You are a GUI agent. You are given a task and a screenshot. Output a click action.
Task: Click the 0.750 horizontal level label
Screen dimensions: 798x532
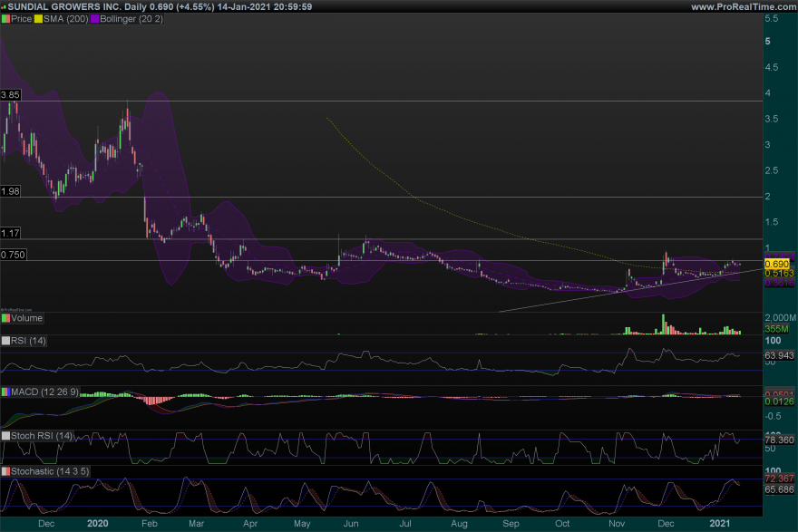coord(13,256)
